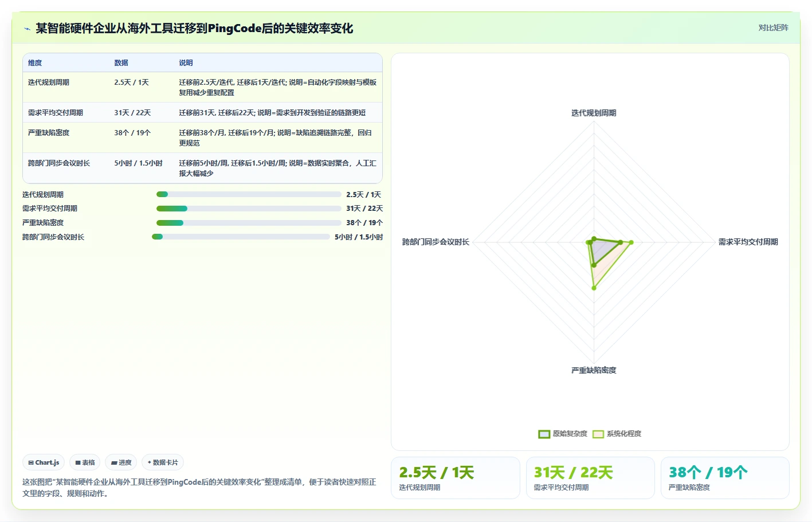
Task: Click the blue icon before the title
Action: click(27, 29)
